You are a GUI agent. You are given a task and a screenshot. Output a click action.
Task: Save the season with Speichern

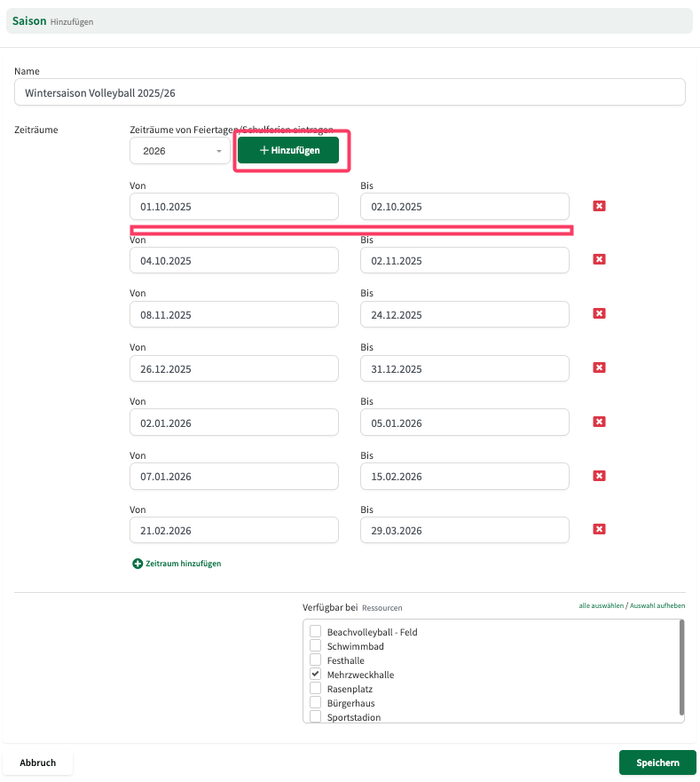pyautogui.click(x=657, y=762)
